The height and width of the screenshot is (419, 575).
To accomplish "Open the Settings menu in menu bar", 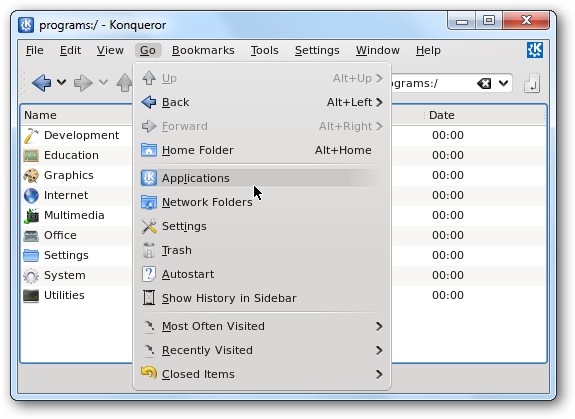I will (x=317, y=50).
